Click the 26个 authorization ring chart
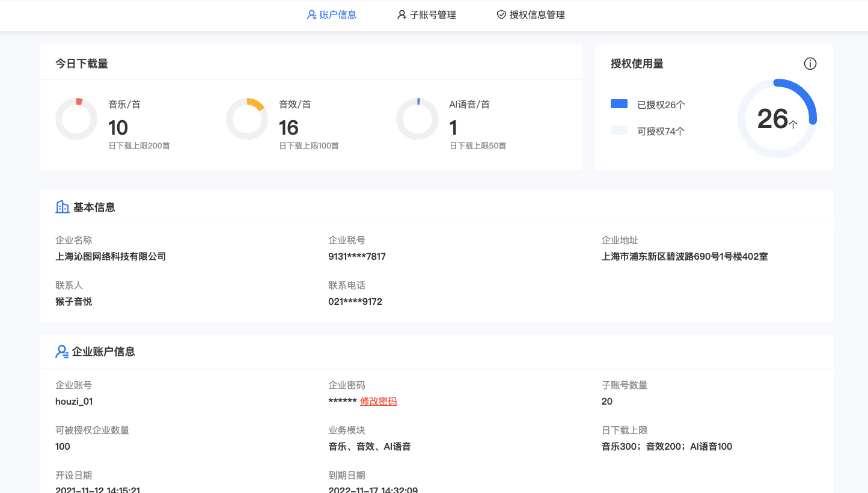The width and height of the screenshot is (868, 493). 777,118
